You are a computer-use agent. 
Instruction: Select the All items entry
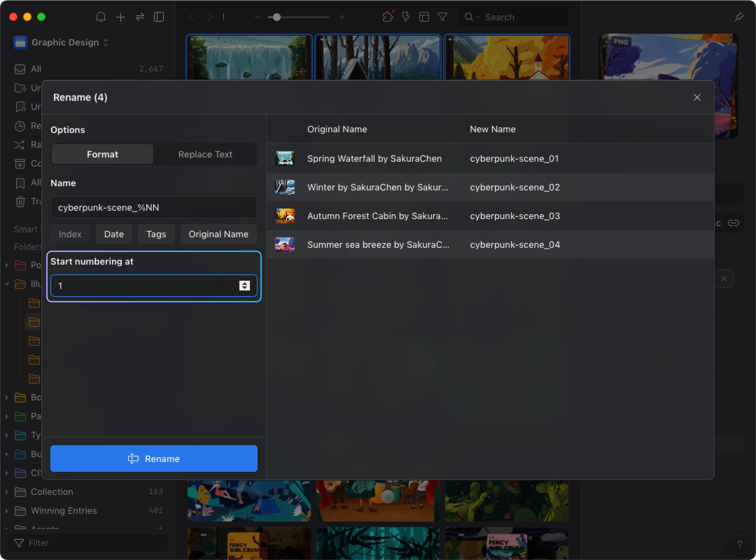coord(88,69)
